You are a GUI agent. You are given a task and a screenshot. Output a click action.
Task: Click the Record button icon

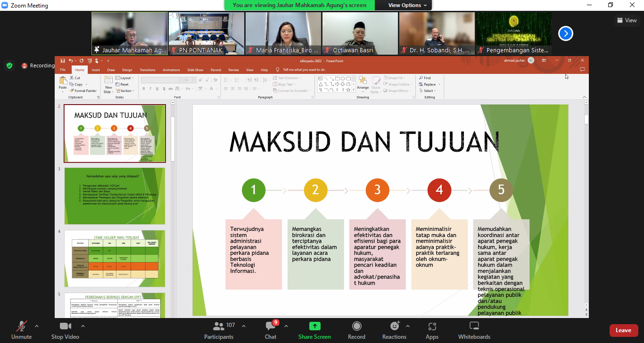click(356, 326)
